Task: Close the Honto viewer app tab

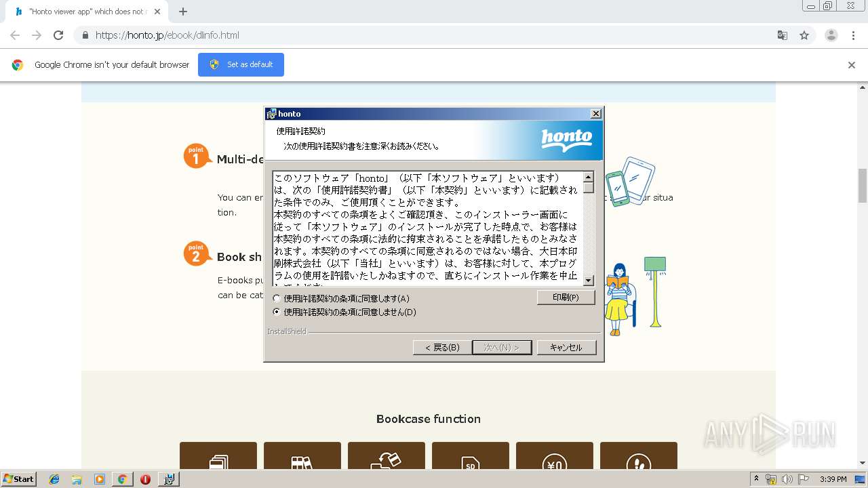Action: [157, 12]
